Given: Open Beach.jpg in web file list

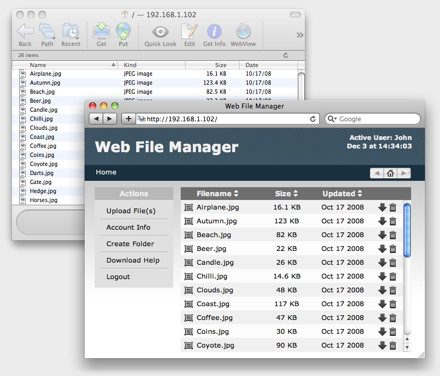Looking at the screenshot, I should [214, 235].
